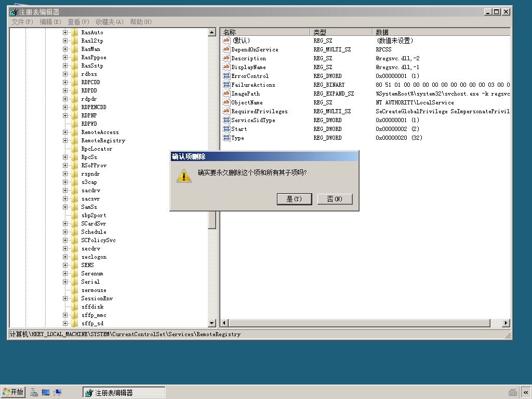Expand hidden tray icons chevron
Viewport: 532px width, 399px height.
point(526,393)
